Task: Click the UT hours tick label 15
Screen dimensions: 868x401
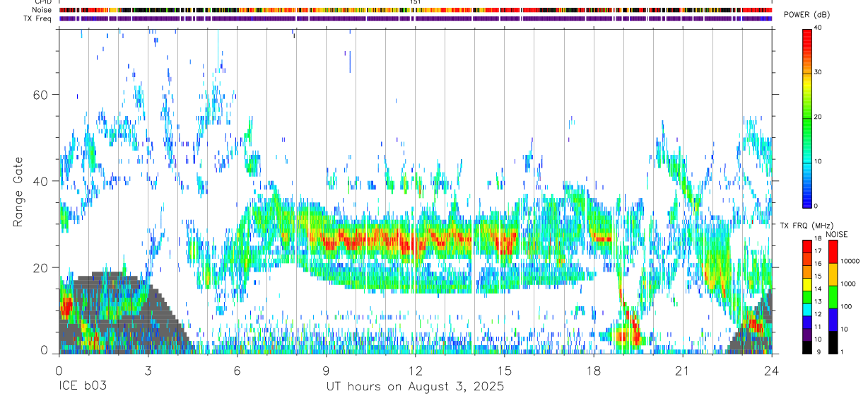Action: (x=505, y=371)
